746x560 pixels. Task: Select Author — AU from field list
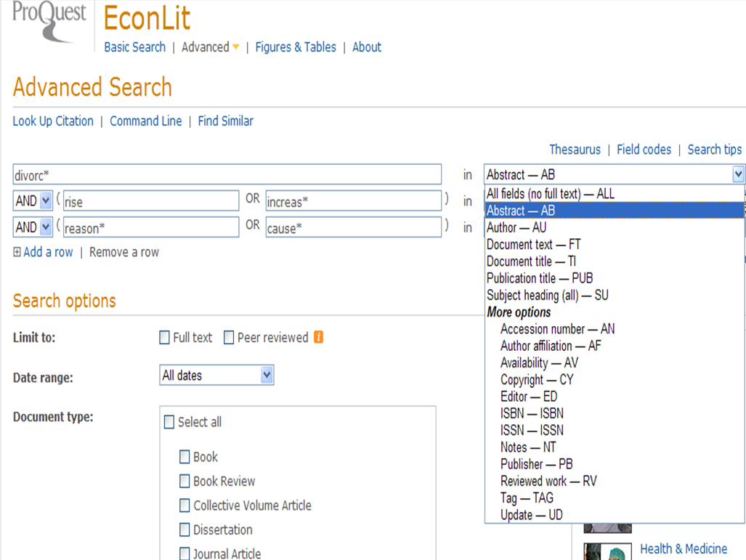614,227
